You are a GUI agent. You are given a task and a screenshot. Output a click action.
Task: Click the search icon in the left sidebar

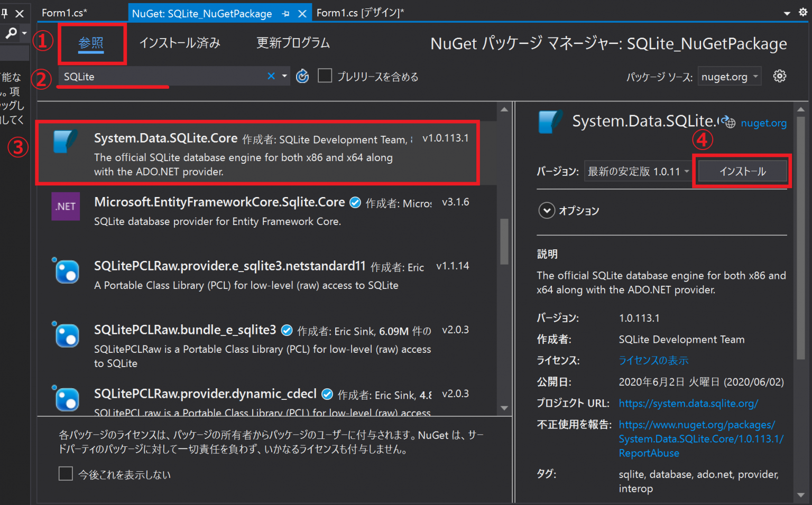click(11, 33)
